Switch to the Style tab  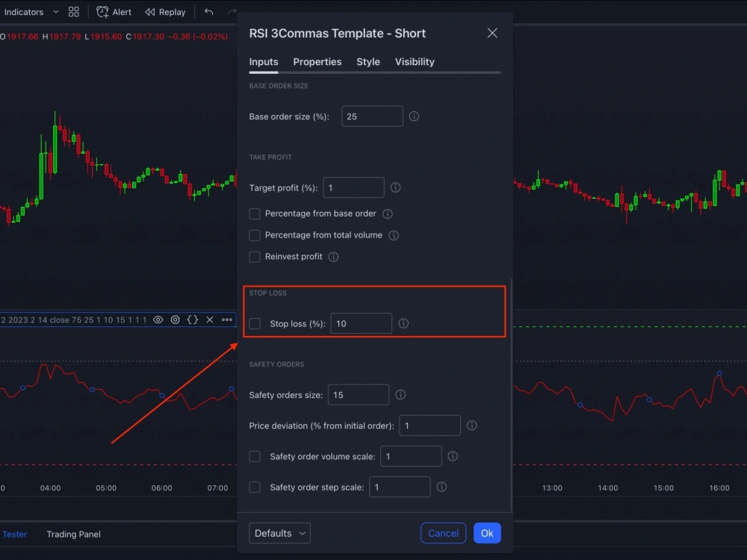click(368, 62)
